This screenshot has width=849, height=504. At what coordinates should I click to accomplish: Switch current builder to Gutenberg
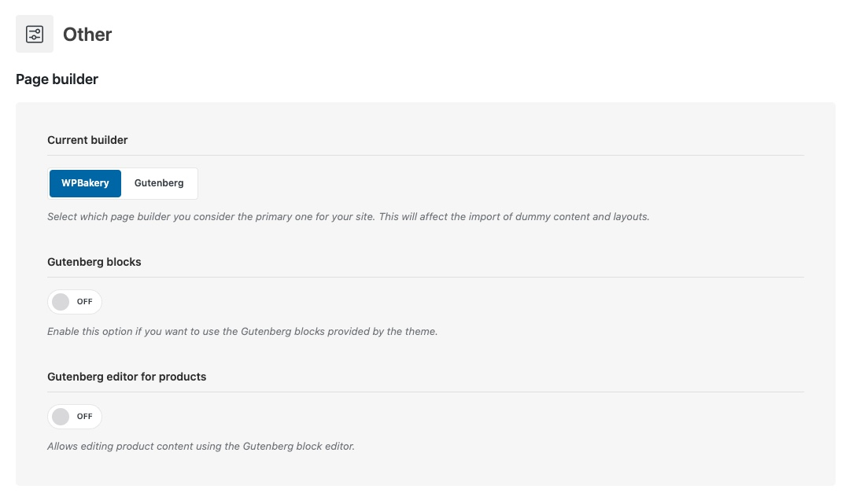pos(159,183)
